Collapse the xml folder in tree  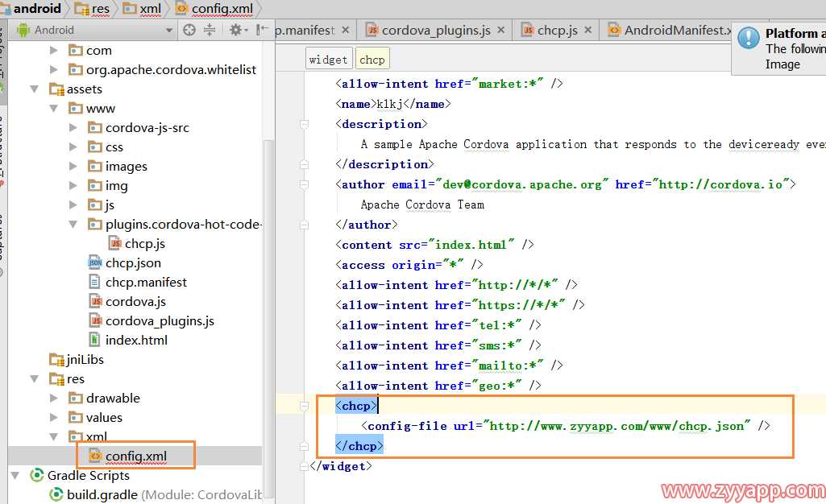click(54, 436)
